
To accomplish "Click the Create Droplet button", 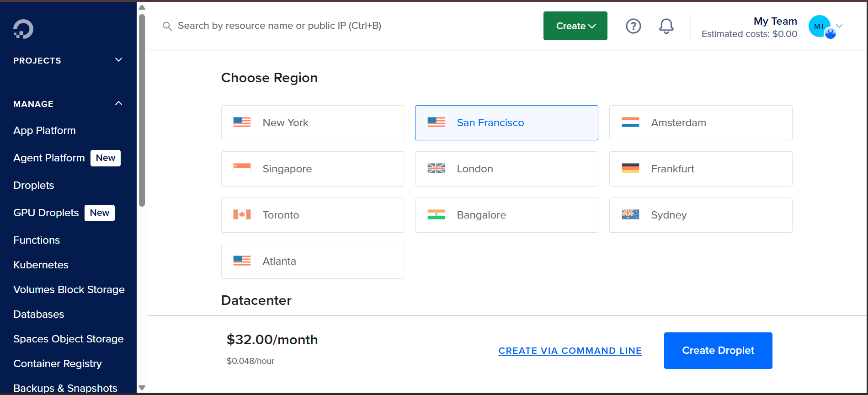I will 718,351.
